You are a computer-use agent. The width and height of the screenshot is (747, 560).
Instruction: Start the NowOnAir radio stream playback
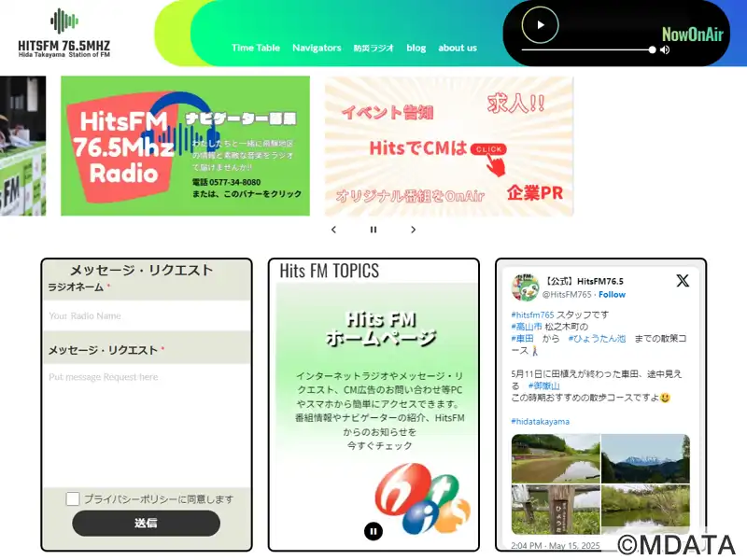pyautogui.click(x=541, y=25)
